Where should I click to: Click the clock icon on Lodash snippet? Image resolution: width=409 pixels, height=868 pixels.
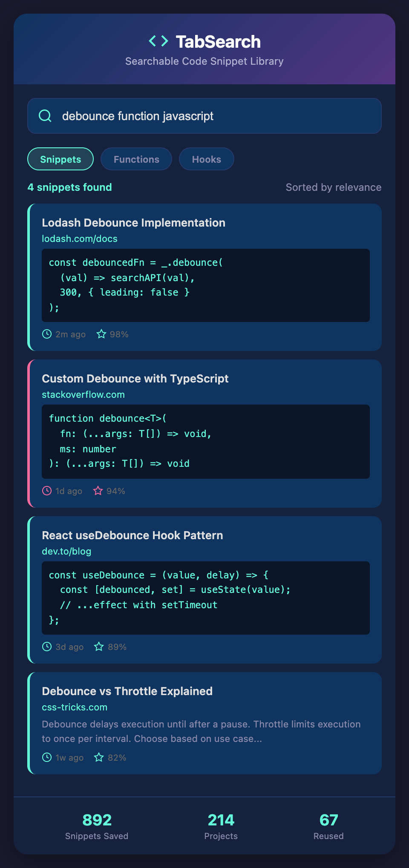pyautogui.click(x=47, y=334)
